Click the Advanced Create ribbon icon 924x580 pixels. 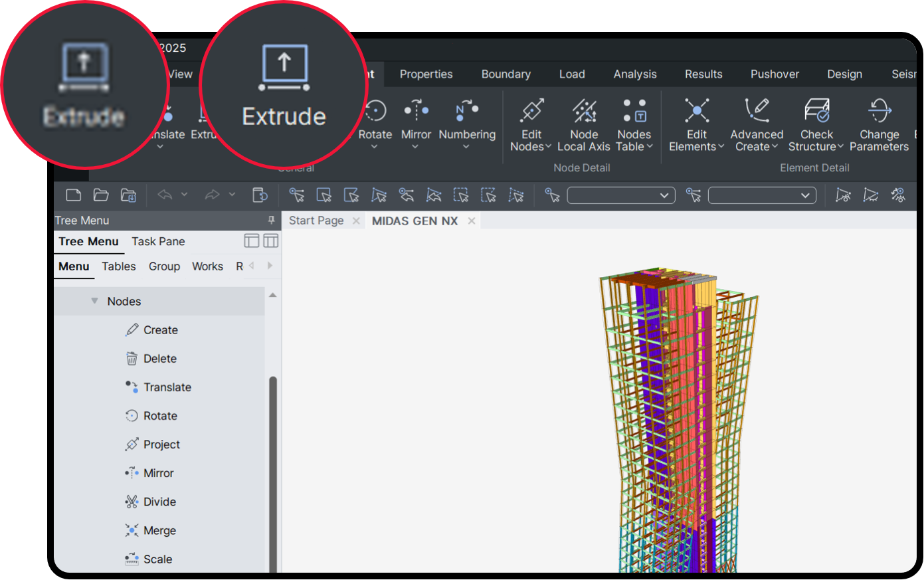tap(757, 110)
